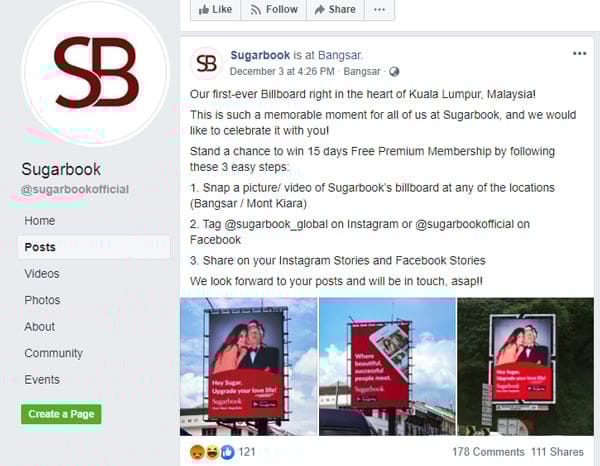Open page options via ellipsis button
Image resolution: width=600 pixels, height=466 pixels.
[x=379, y=9]
